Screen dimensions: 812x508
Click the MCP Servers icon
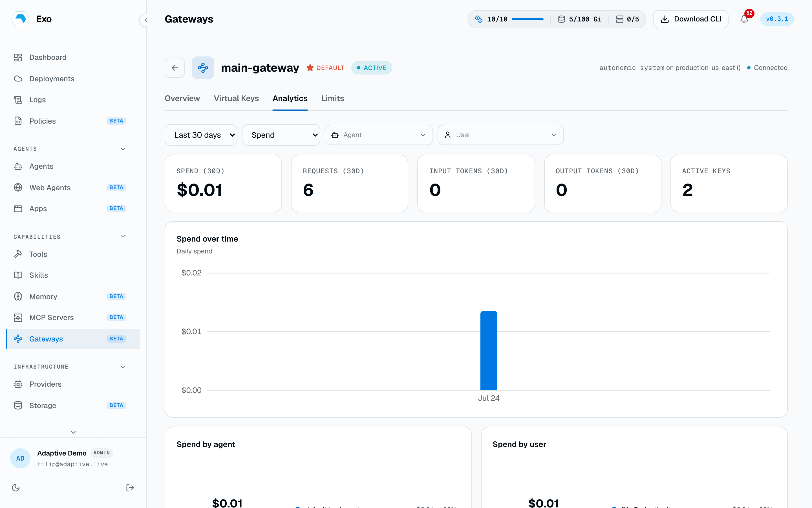point(18,317)
